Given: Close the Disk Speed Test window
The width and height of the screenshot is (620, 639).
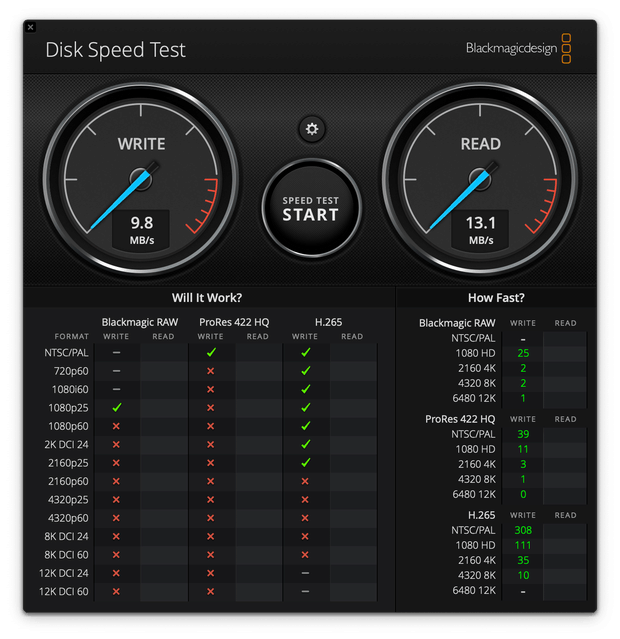Looking at the screenshot, I should pos(31,27).
